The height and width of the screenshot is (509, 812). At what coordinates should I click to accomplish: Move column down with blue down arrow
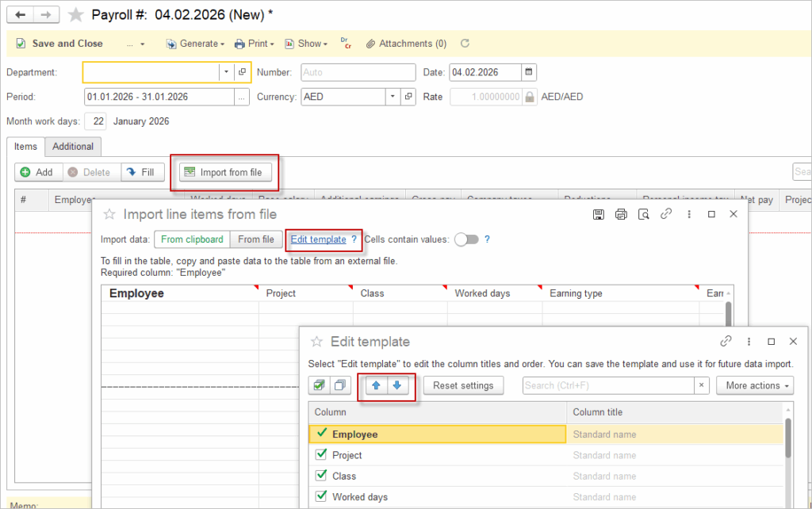click(x=397, y=385)
